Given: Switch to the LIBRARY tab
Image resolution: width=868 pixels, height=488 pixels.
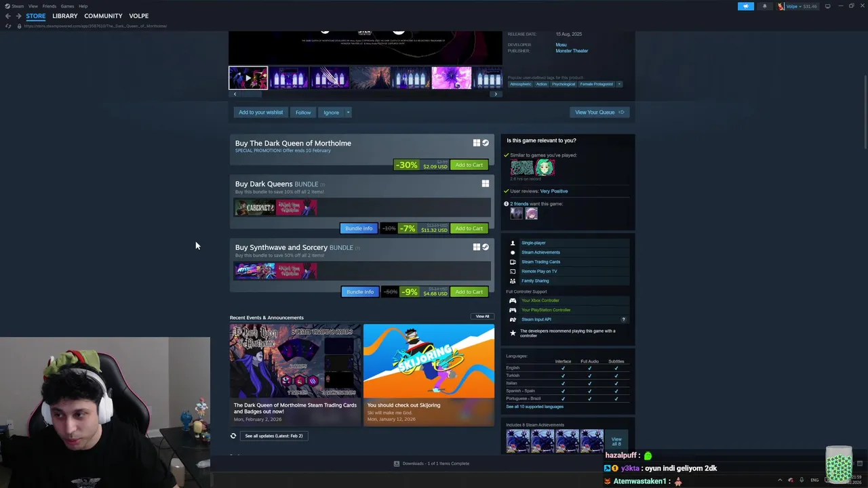Looking at the screenshot, I should pyautogui.click(x=65, y=16).
